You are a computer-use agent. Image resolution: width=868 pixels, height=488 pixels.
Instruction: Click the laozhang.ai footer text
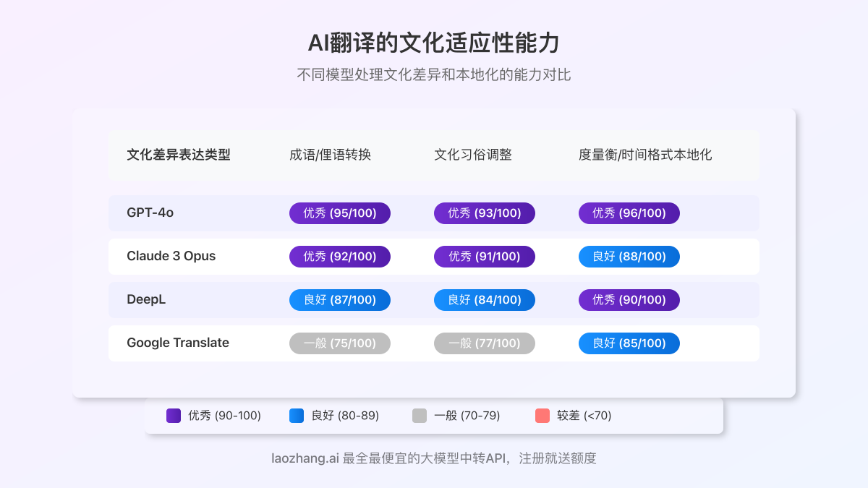tap(434, 458)
